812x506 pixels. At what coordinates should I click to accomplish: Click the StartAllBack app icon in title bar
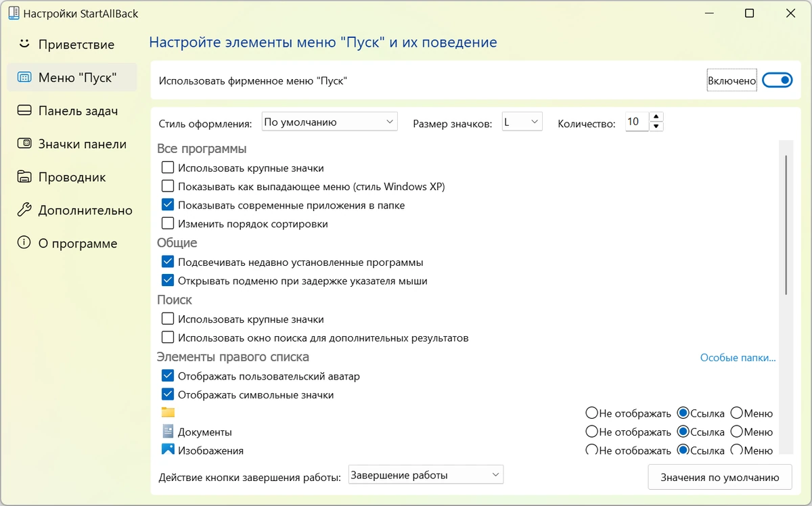14,13
